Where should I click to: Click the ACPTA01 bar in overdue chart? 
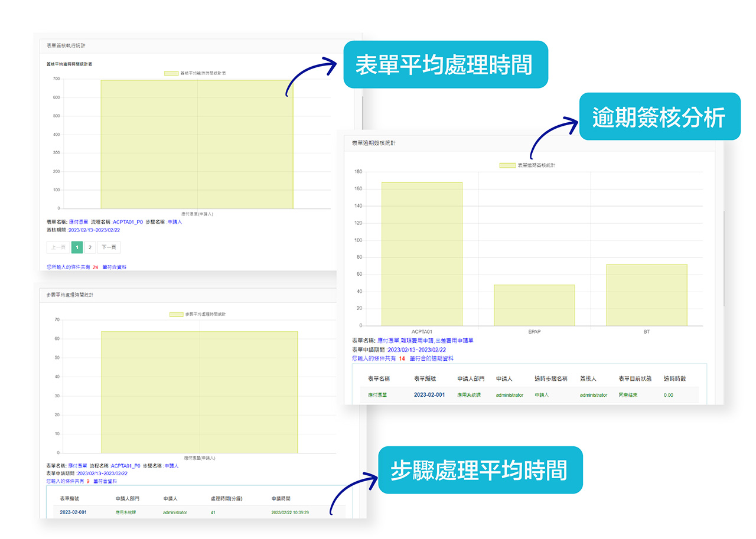[x=422, y=254]
